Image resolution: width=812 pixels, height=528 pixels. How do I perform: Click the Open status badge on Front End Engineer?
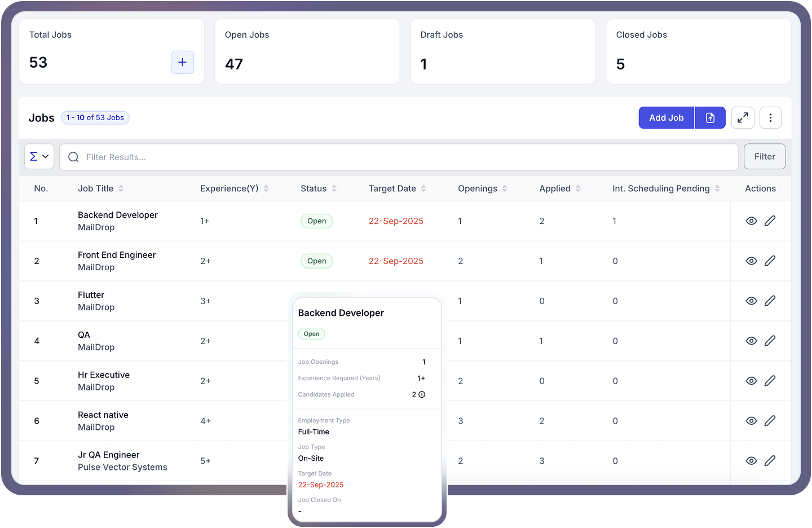[x=316, y=261]
